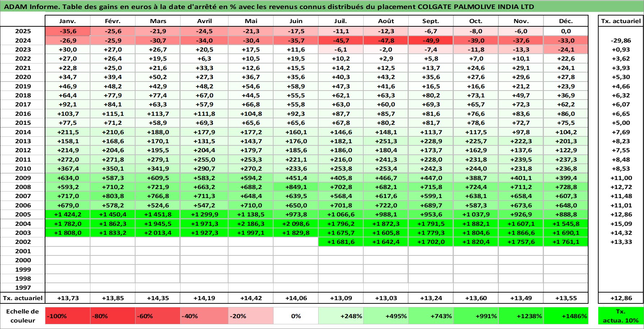Select the empty January 2001 cell
The width and height of the screenshot is (644, 329).
(x=68, y=251)
